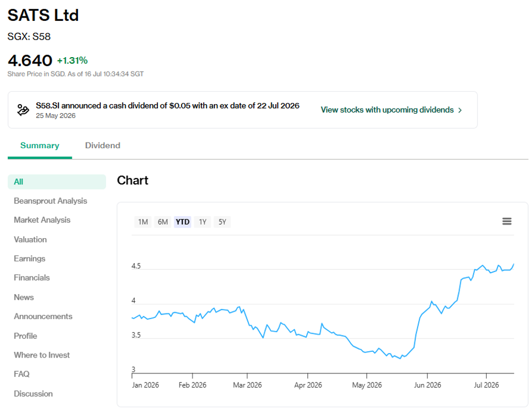
Task: Select the 1Y chart range
Action: [203, 222]
